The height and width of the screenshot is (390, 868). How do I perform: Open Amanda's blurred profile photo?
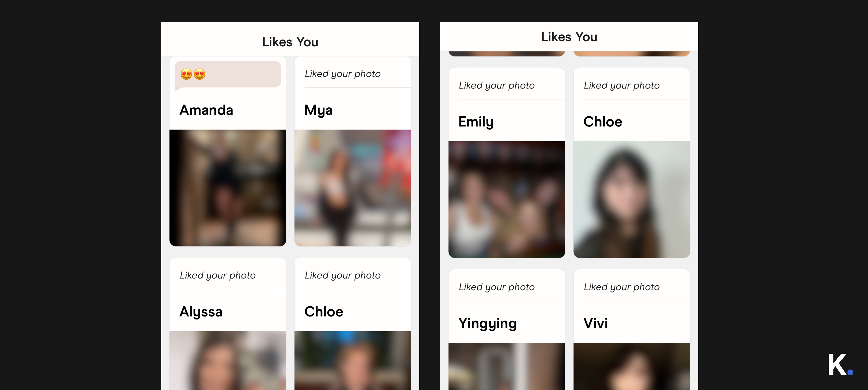(x=228, y=188)
